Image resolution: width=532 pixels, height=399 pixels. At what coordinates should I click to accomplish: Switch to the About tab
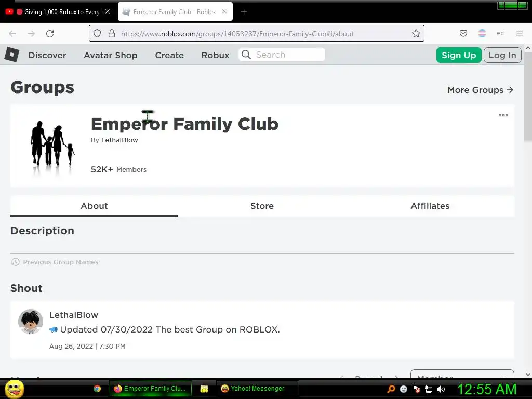coord(94,206)
